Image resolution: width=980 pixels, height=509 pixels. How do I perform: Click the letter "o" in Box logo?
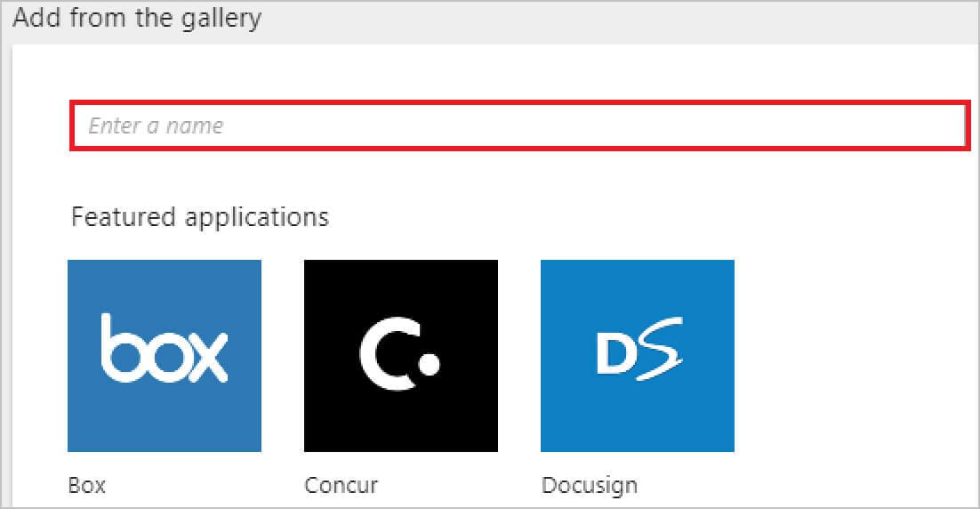tap(163, 355)
